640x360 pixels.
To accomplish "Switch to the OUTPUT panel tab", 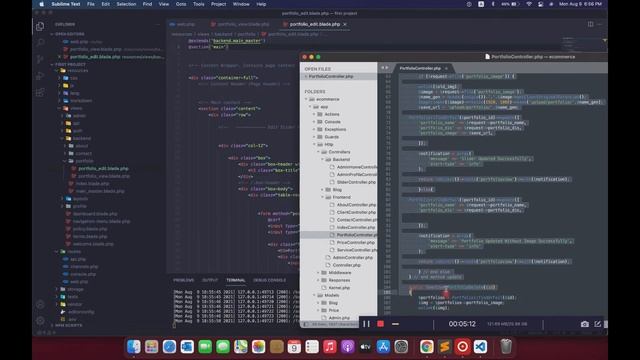I will pos(210,280).
